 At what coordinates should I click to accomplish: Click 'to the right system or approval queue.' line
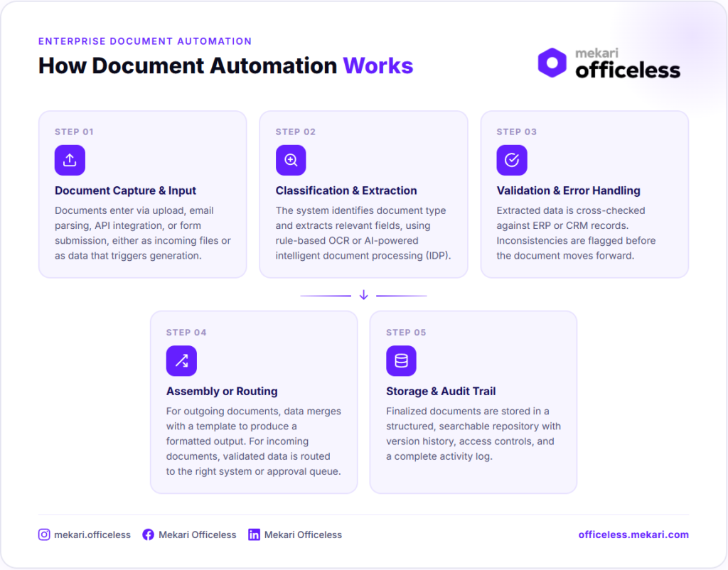(x=254, y=472)
